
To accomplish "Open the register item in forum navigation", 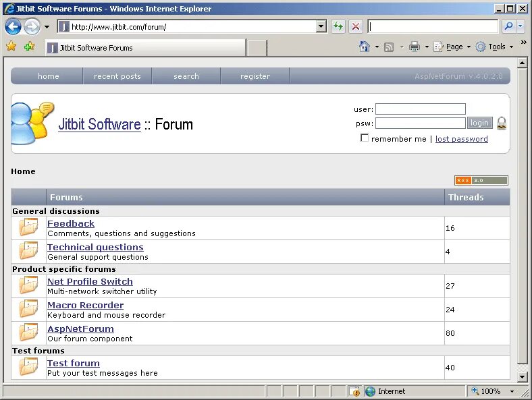I will [255, 76].
